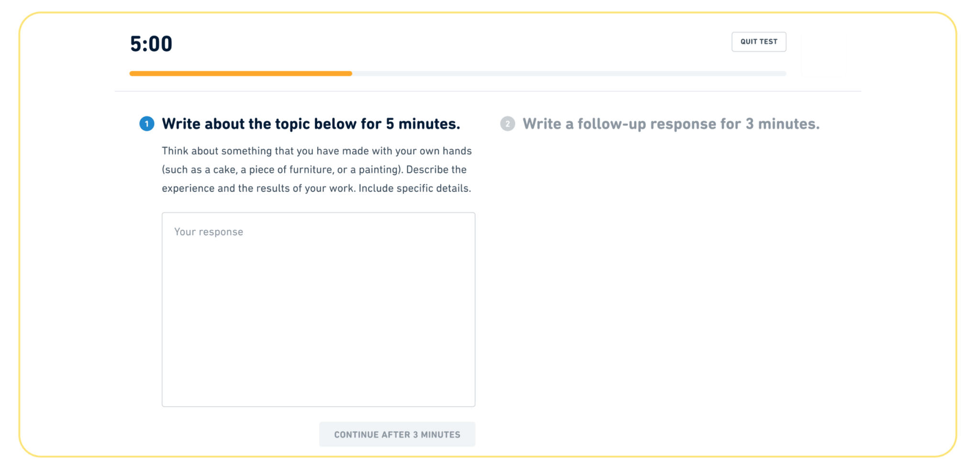
Task: Click the Quit Test button
Action: [x=759, y=42]
